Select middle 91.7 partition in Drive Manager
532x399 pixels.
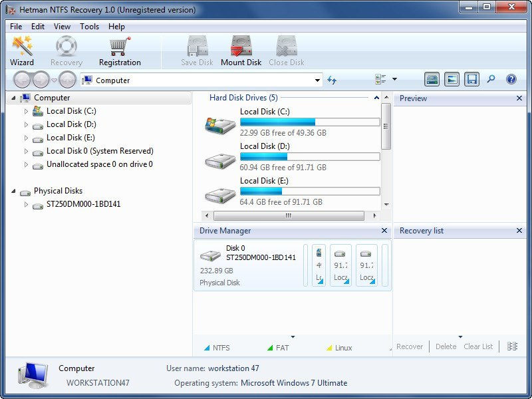(340, 265)
